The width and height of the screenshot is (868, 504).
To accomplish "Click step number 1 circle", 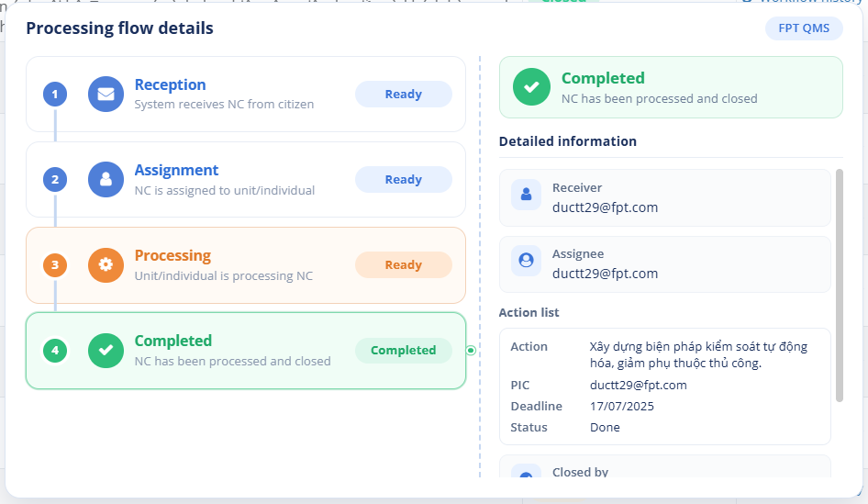I will pos(55,95).
